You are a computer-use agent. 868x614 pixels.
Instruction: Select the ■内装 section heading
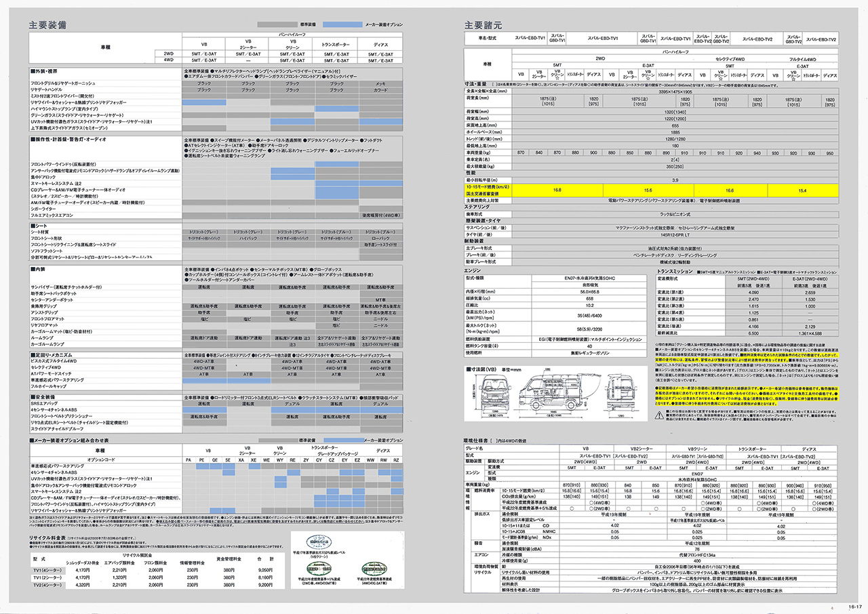point(37,269)
